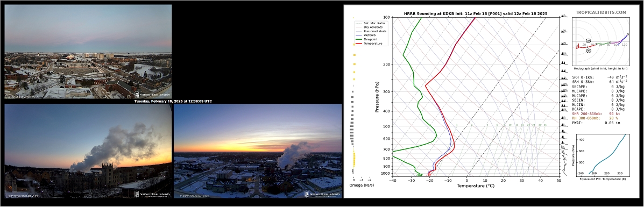Click the Pressure (hPa) axis label
The image size is (644, 207).
pos(377,97)
